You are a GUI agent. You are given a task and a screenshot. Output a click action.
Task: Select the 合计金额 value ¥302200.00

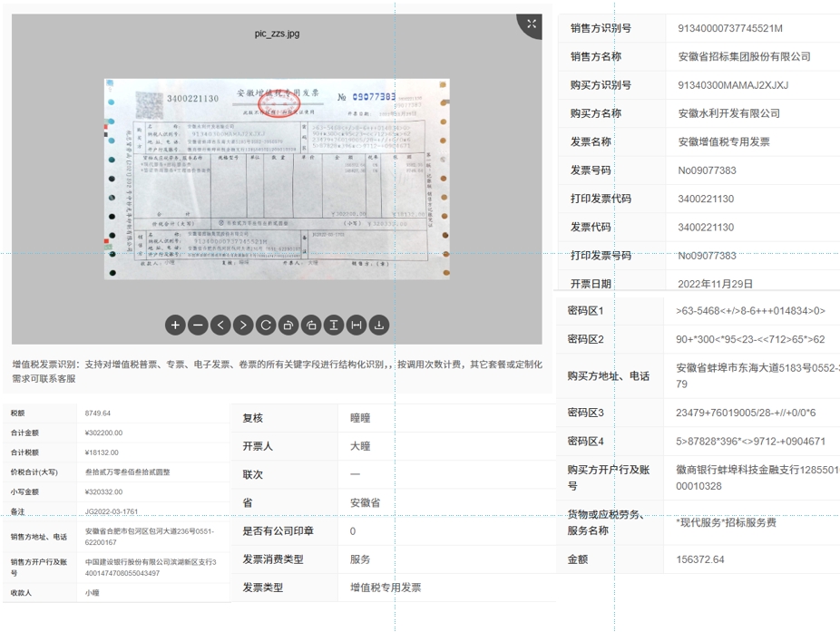click(x=103, y=433)
